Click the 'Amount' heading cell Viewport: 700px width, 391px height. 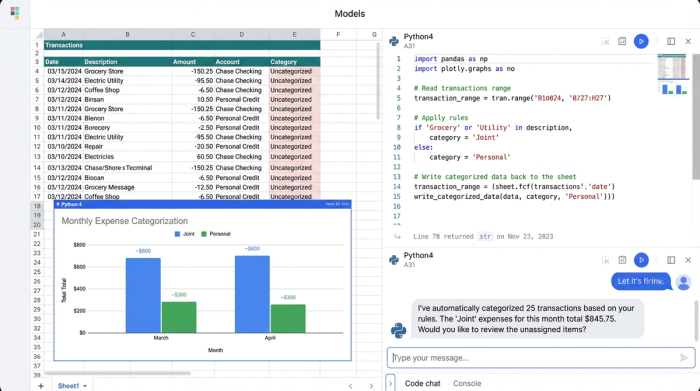click(x=193, y=62)
